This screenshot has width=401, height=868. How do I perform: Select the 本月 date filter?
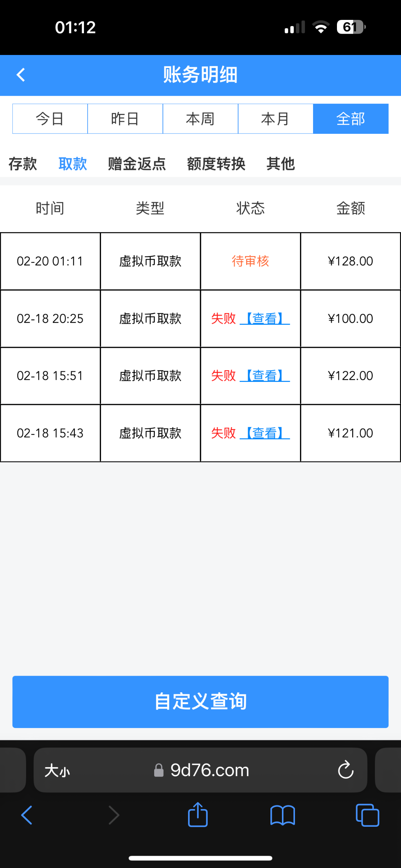[x=275, y=119]
